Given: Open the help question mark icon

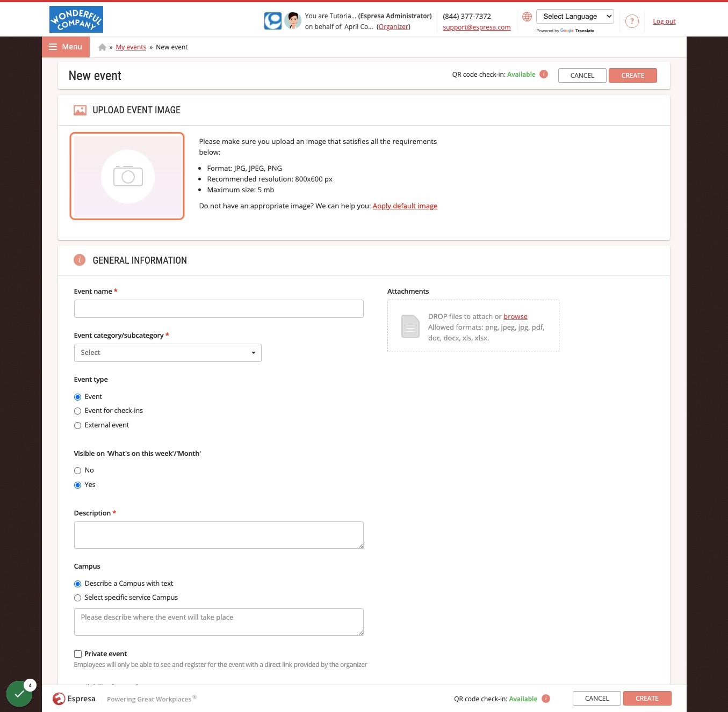Looking at the screenshot, I should click(632, 21).
